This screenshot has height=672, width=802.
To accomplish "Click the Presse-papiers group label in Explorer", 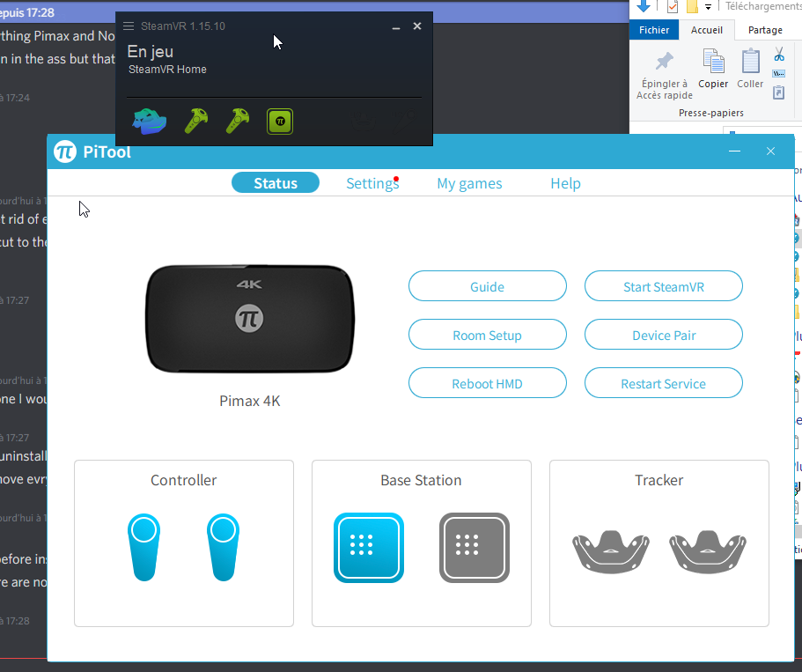I will [711, 113].
